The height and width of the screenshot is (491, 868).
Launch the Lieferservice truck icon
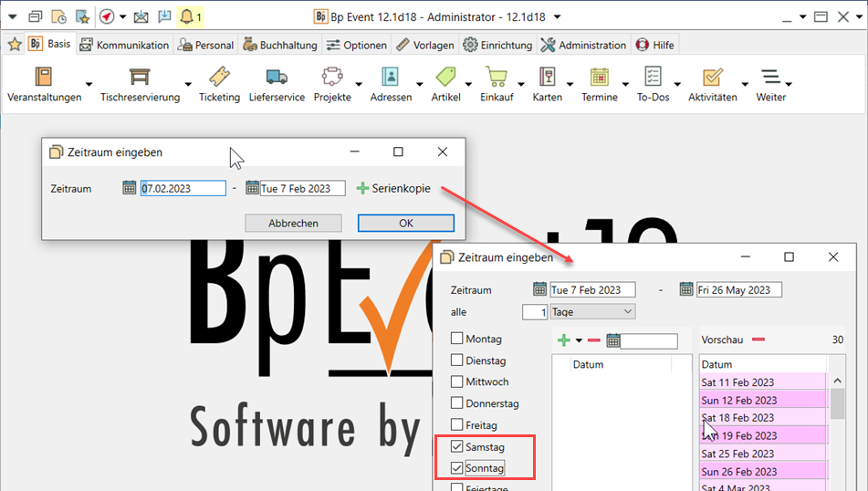pyautogui.click(x=277, y=77)
